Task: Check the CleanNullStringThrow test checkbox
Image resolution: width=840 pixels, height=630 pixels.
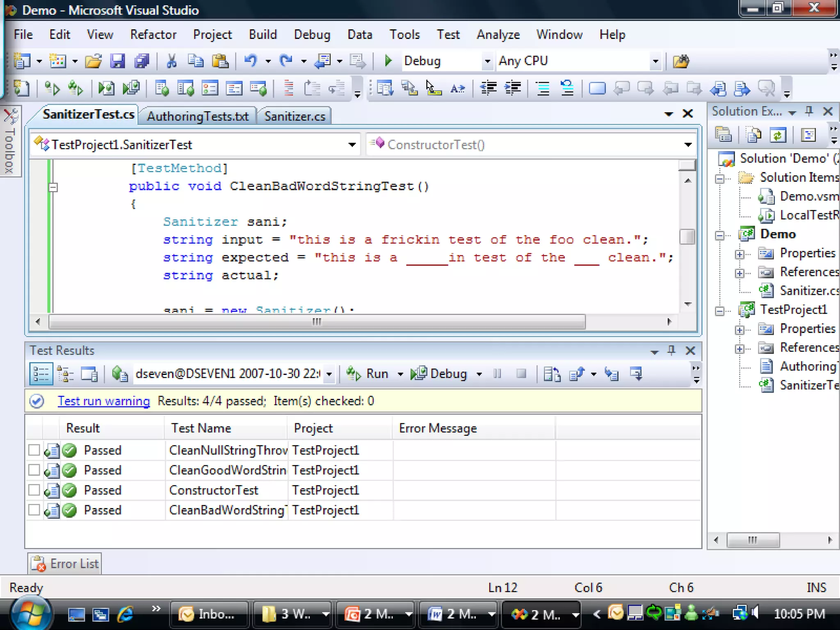Action: tap(34, 450)
